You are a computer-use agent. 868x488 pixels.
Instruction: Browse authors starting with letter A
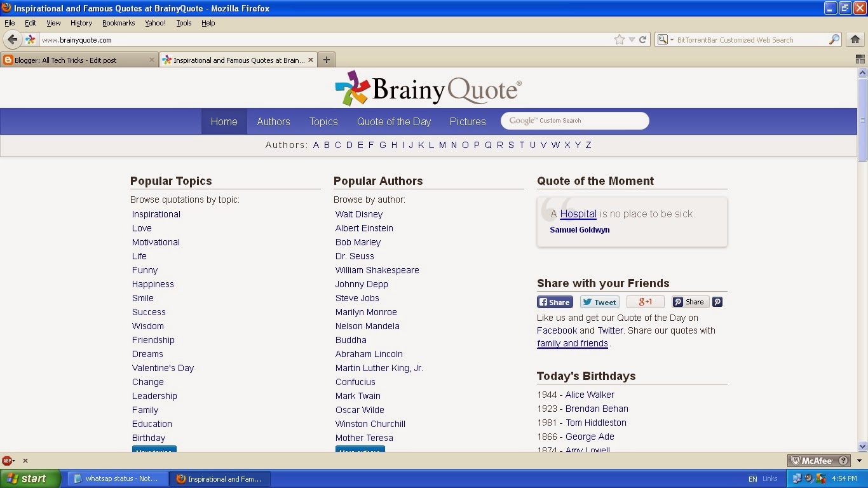click(x=316, y=145)
